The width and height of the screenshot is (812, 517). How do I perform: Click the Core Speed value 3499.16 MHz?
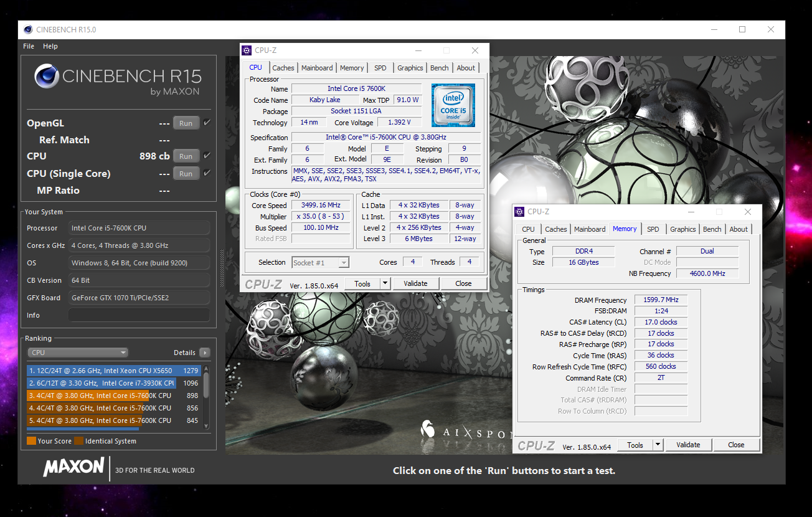pos(322,206)
